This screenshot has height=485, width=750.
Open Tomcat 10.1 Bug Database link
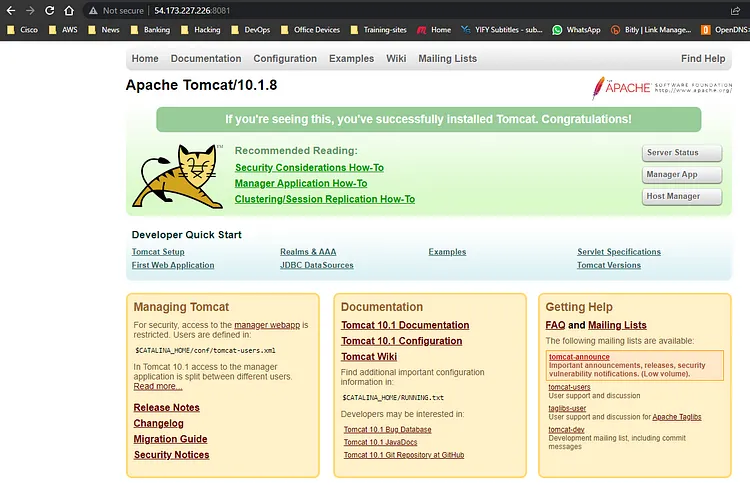click(387, 430)
